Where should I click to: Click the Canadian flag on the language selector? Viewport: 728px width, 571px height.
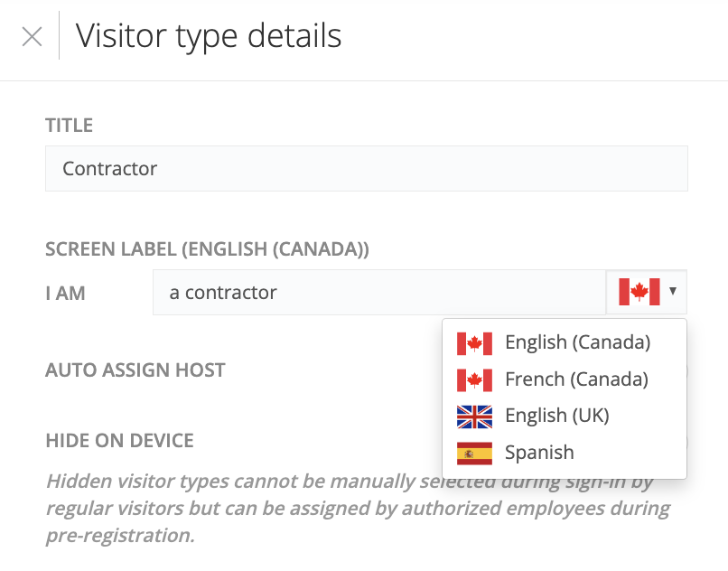637,291
